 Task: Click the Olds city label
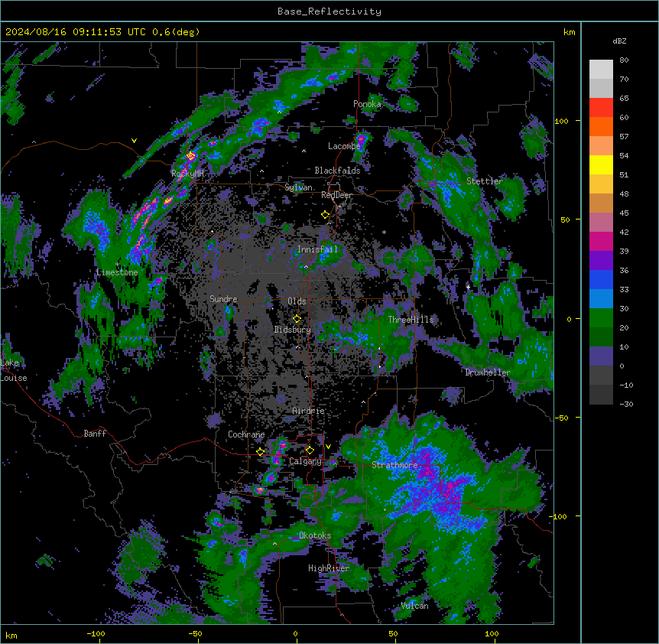[x=297, y=301]
